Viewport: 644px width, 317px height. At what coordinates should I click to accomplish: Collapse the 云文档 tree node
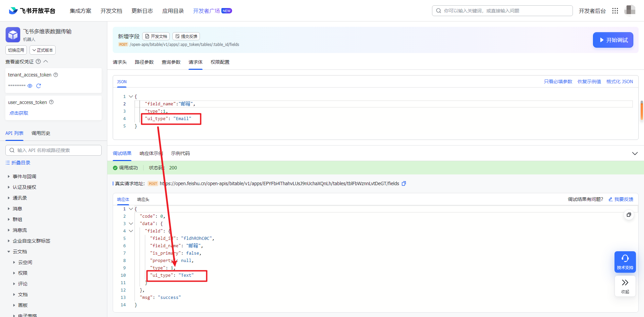click(9, 252)
